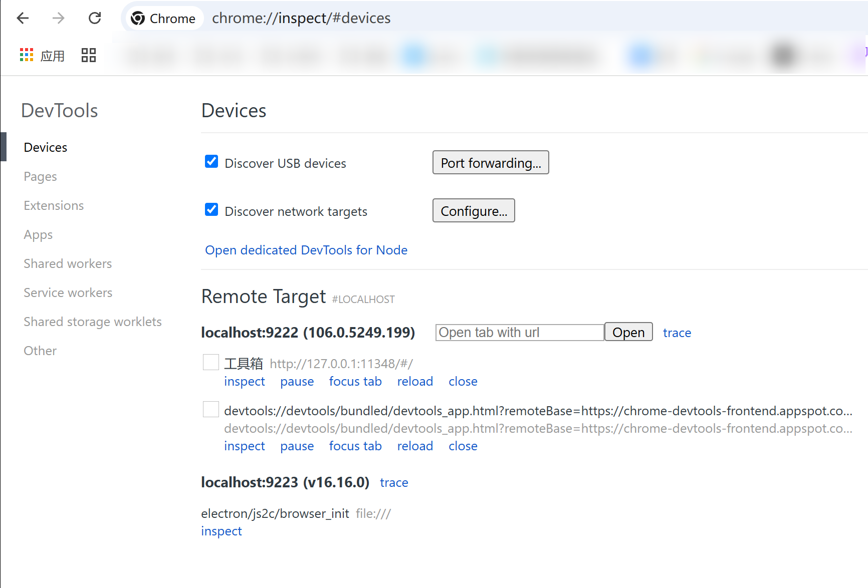This screenshot has width=868, height=588.
Task: Inspect electron/js2c/browser_init target
Action: coord(222,531)
